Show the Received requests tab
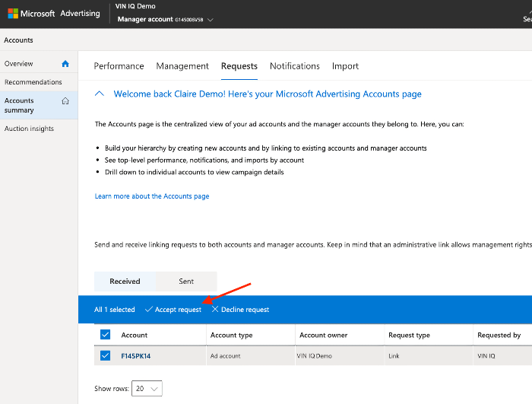The width and height of the screenshot is (532, 404). point(125,282)
